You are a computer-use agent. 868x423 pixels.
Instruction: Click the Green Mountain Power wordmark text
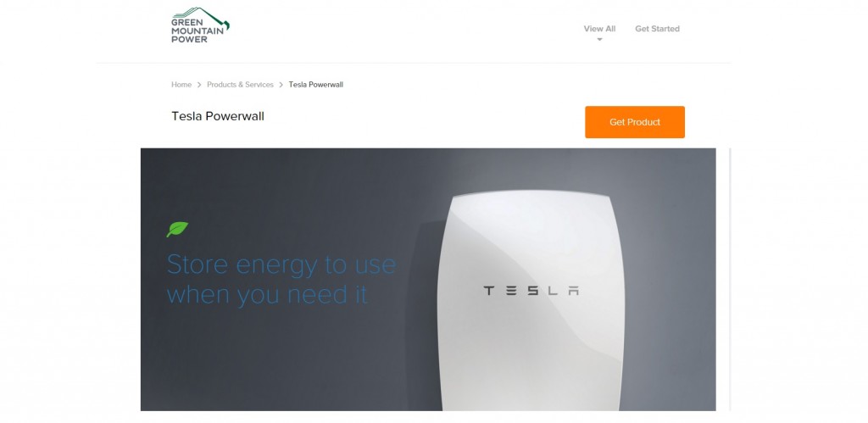(x=197, y=31)
